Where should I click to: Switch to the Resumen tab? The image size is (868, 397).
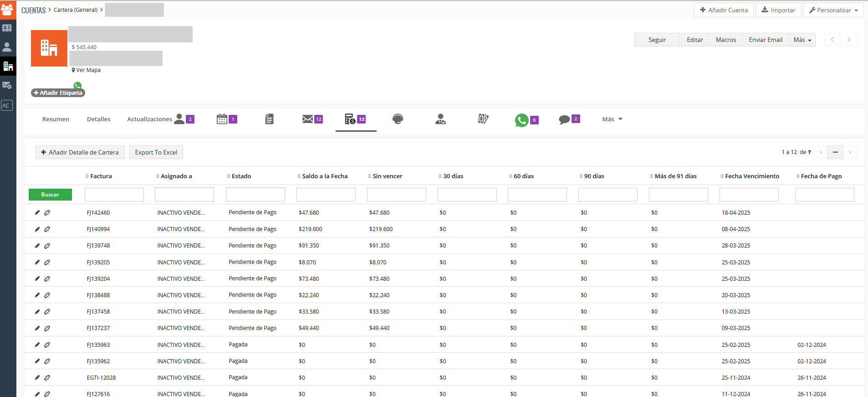pos(56,119)
